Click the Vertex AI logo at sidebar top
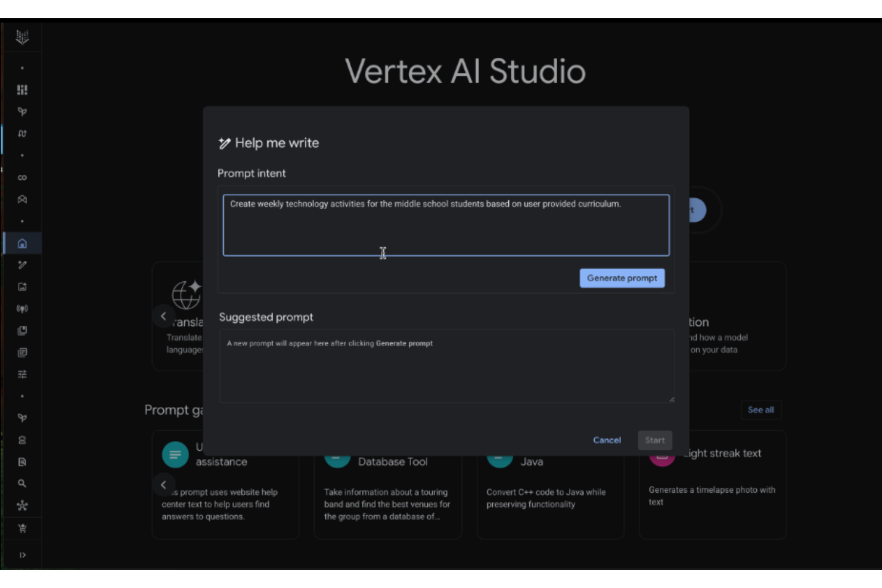This screenshot has width=882, height=588. click(22, 36)
